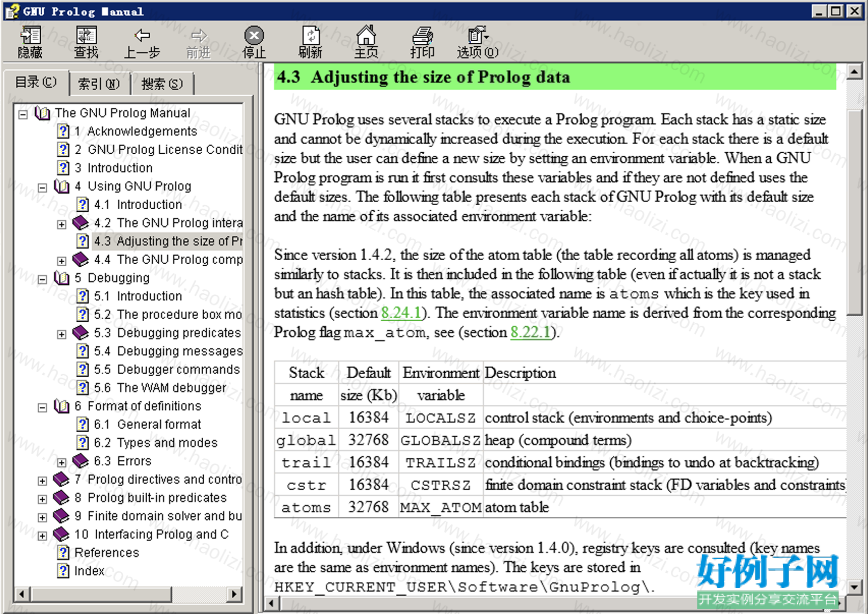Viewport: 868px width, 614px height.
Task: Click closed book icon for 5.3 Debugging predicates
Action: point(80,332)
